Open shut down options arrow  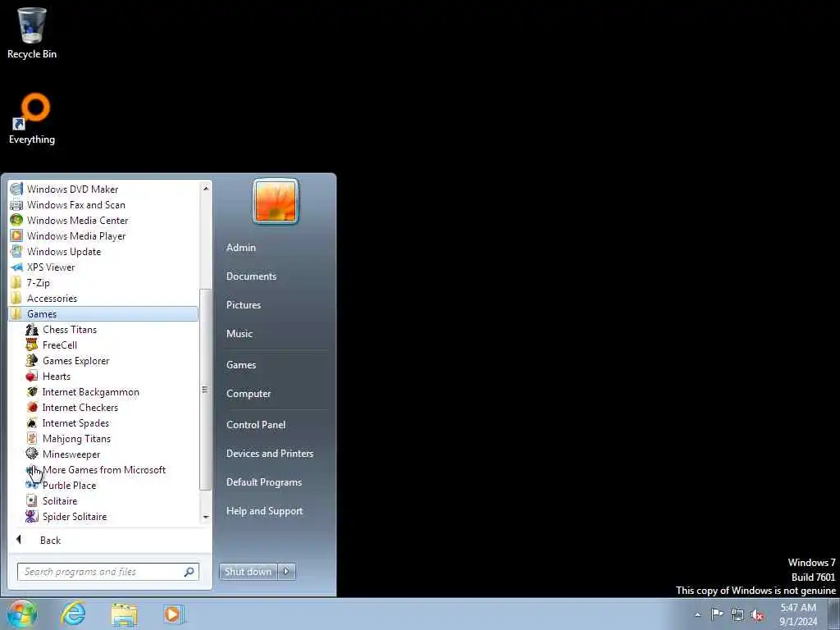tap(286, 572)
